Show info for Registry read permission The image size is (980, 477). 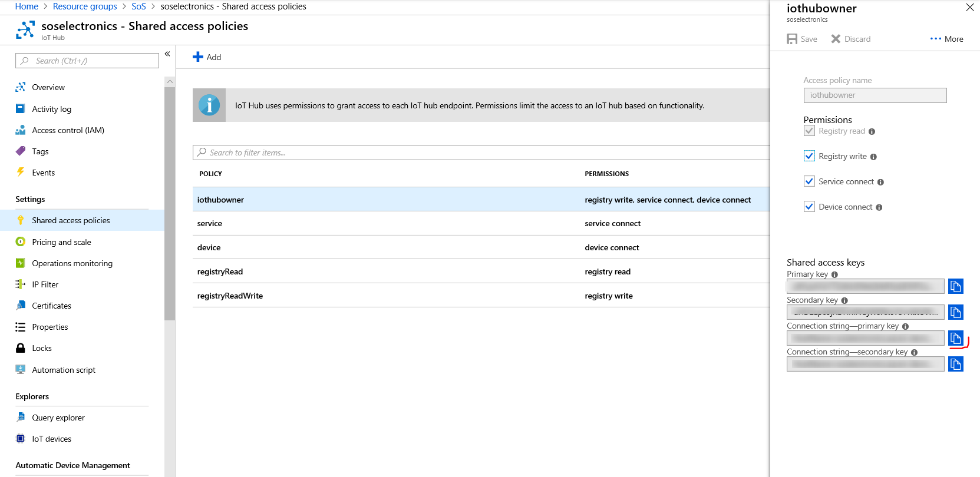coord(872,132)
